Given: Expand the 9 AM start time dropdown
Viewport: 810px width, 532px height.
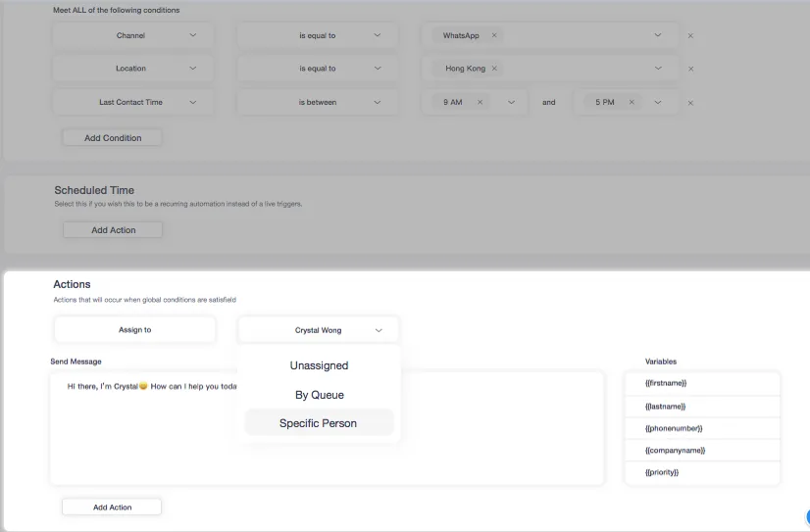Looking at the screenshot, I should 512,102.
